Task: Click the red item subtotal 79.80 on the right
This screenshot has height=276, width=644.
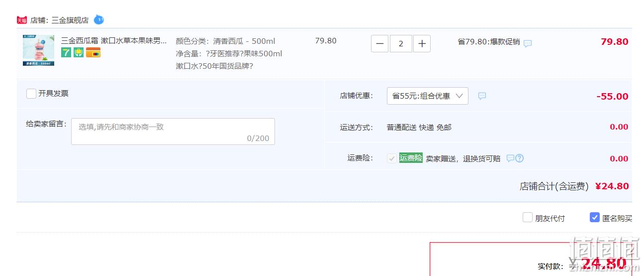Action: 615,42
